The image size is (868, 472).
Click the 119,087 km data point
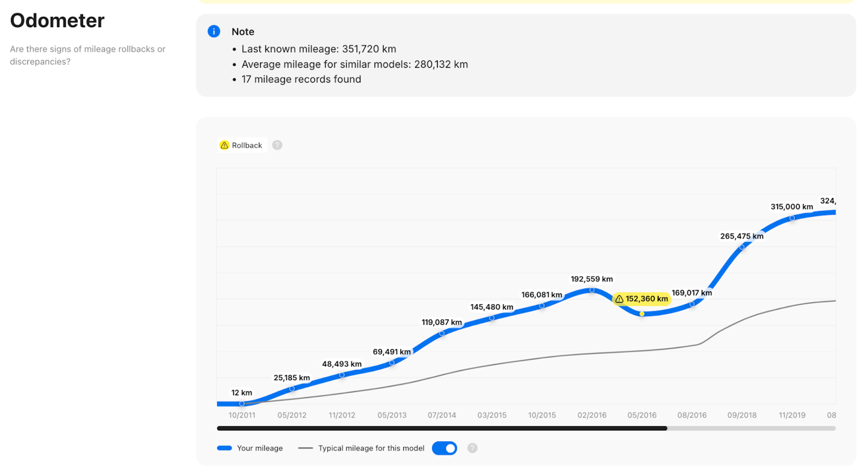(x=442, y=333)
